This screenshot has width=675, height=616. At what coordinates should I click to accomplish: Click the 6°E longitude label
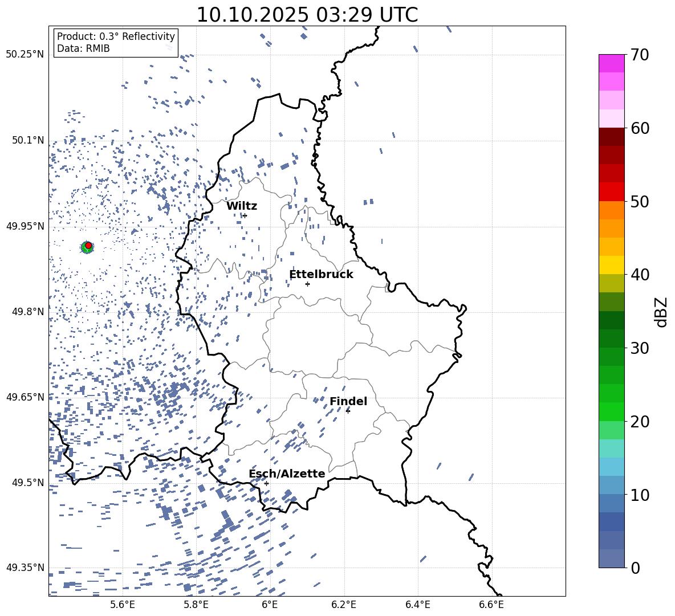click(x=270, y=605)
